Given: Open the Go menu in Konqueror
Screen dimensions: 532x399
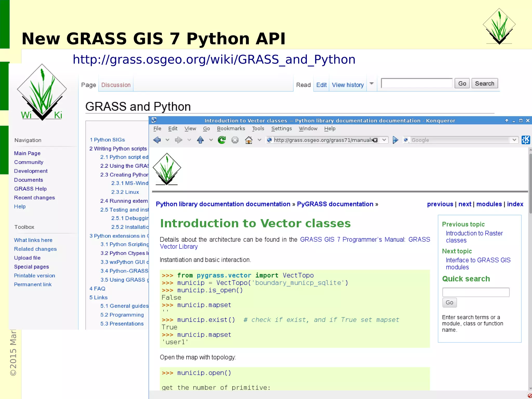Looking at the screenshot, I should (207, 129).
